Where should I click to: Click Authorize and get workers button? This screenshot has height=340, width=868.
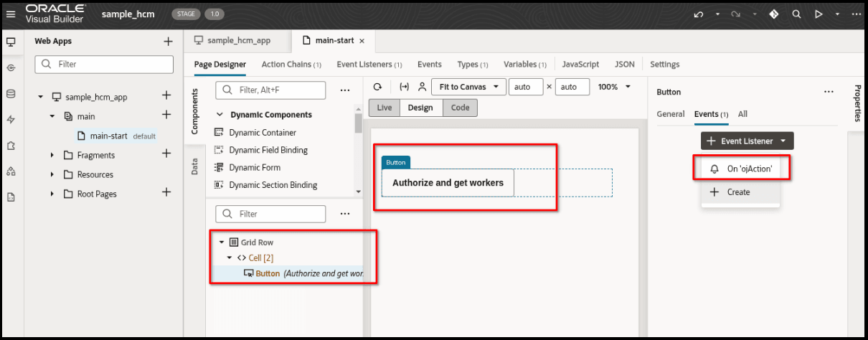click(448, 183)
